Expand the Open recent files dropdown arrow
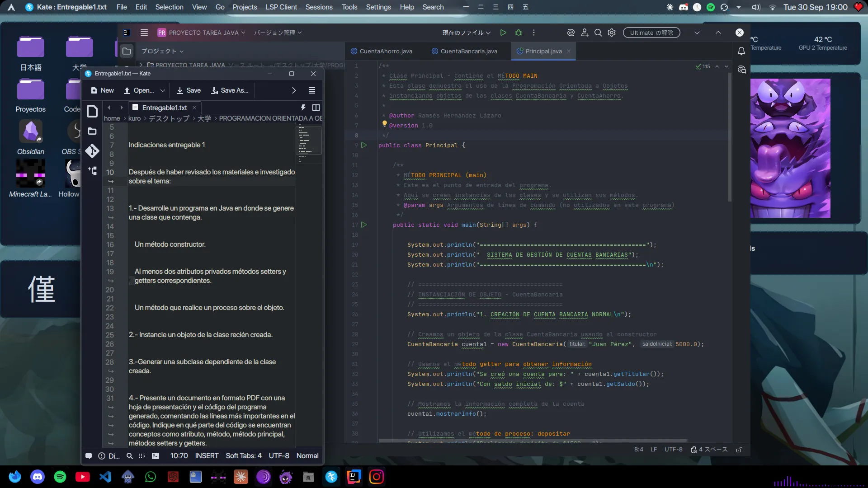The image size is (868, 488). [163, 90]
